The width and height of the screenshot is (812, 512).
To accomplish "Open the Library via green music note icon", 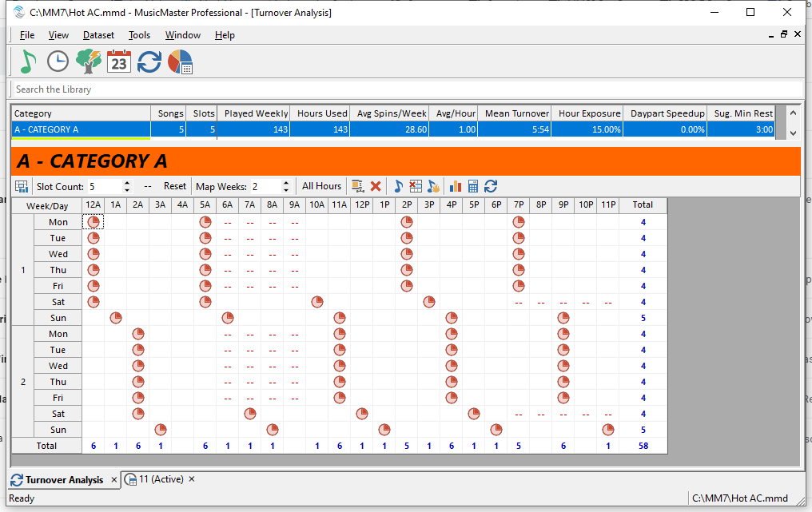I will (28, 62).
